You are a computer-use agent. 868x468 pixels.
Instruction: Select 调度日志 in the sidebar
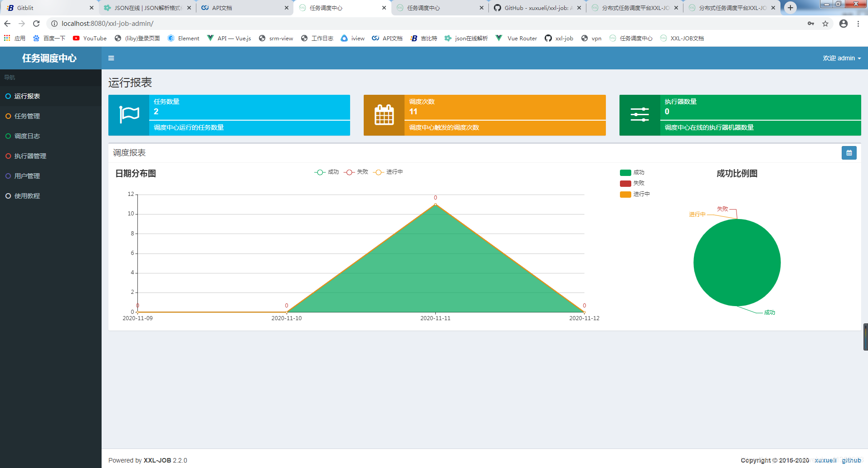pos(51,136)
